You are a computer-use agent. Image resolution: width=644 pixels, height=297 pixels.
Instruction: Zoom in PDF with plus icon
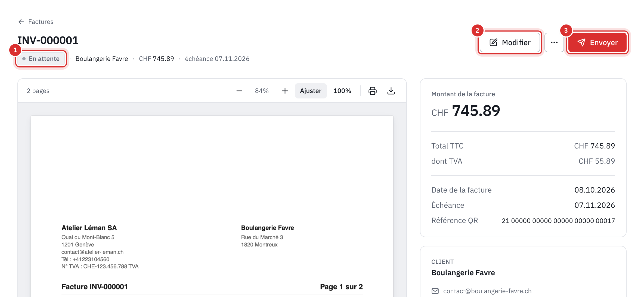285,91
